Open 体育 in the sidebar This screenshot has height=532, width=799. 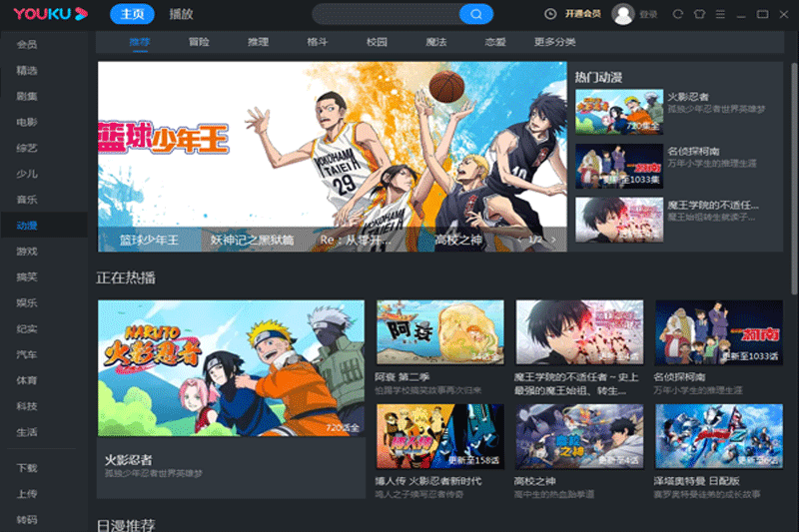pyautogui.click(x=27, y=380)
